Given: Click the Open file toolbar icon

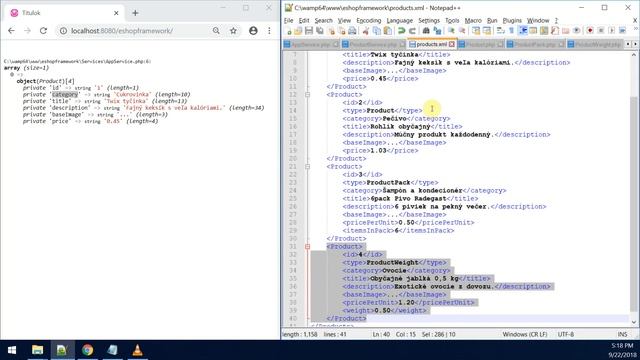Looking at the screenshot, I should (x=298, y=31).
